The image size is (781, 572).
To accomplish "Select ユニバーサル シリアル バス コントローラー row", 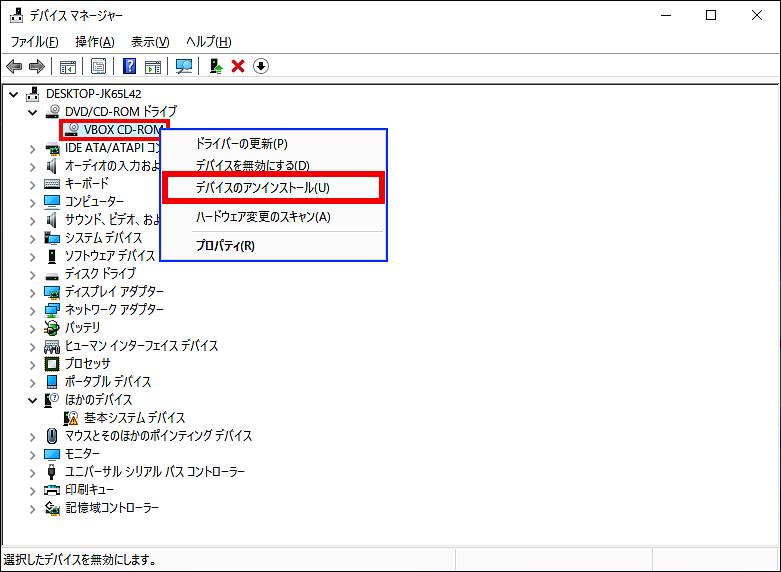I will 155,472.
